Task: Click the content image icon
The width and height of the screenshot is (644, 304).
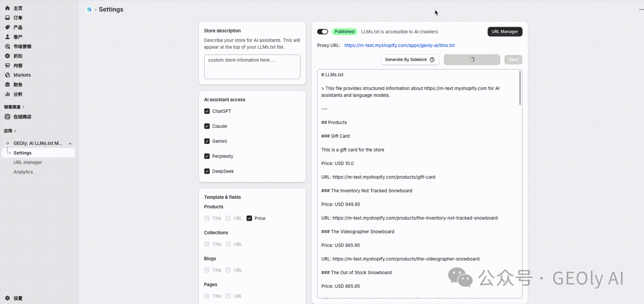Action: click(x=7, y=65)
